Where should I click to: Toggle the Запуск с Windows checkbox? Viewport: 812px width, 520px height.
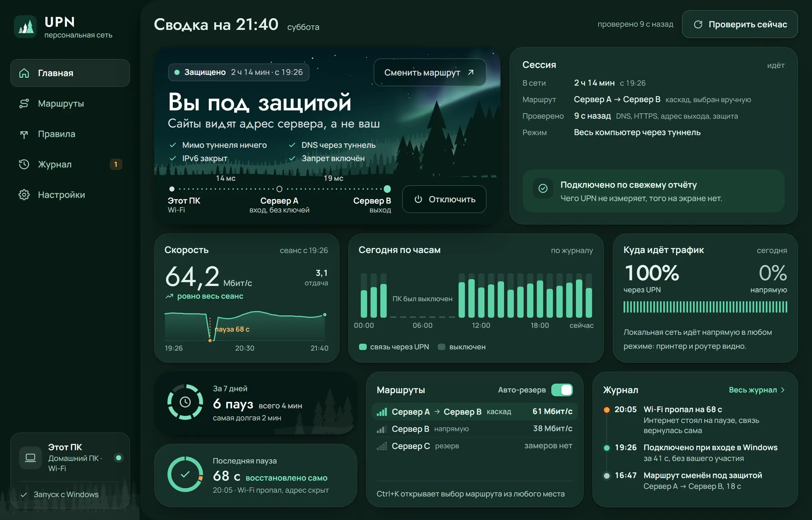pyautogui.click(x=24, y=495)
